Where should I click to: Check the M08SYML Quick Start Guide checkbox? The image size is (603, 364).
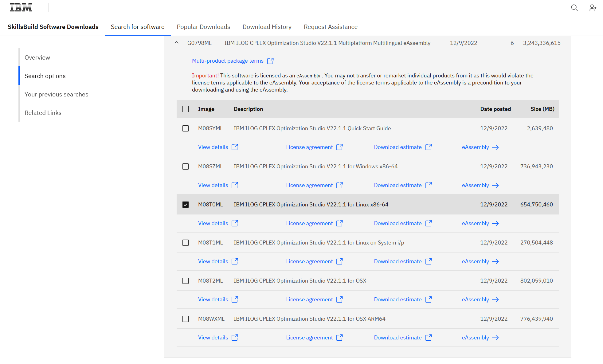coord(186,128)
